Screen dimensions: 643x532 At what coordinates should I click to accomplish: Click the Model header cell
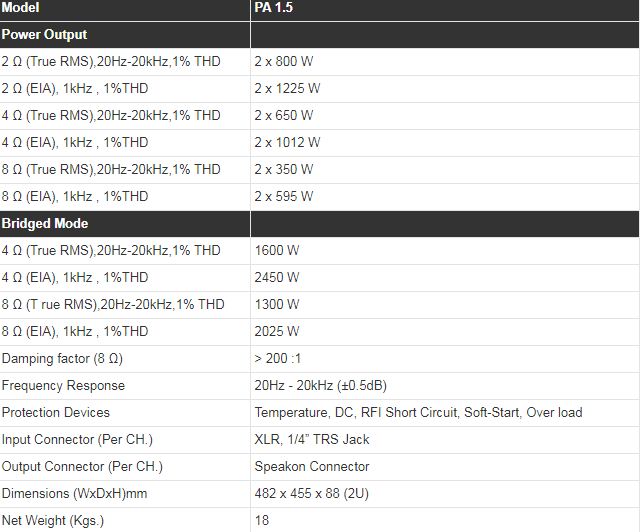click(x=21, y=8)
